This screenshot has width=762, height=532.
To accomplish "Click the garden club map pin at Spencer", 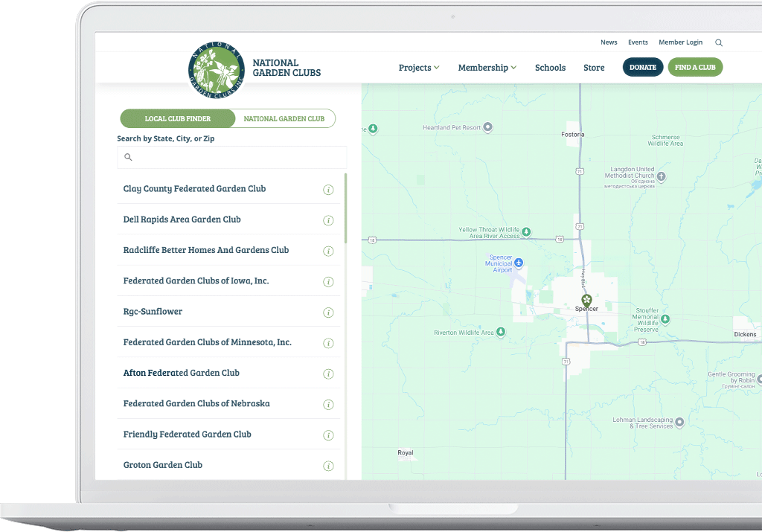I will pos(586,301).
